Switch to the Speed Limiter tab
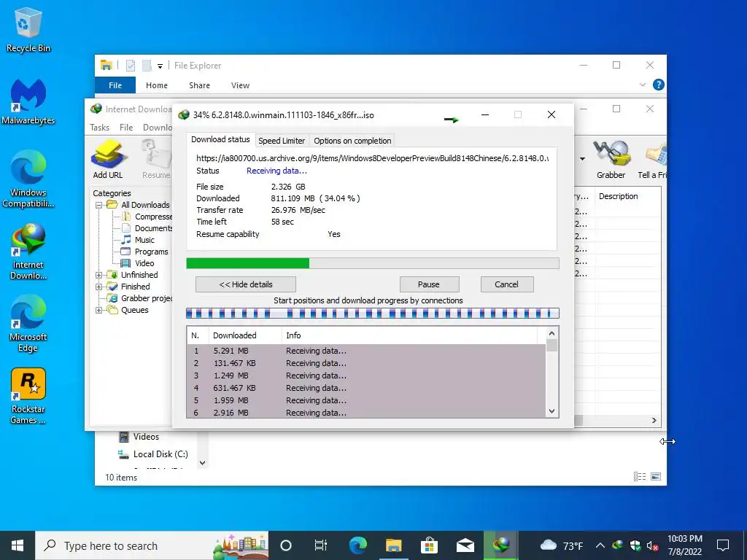 pos(282,141)
